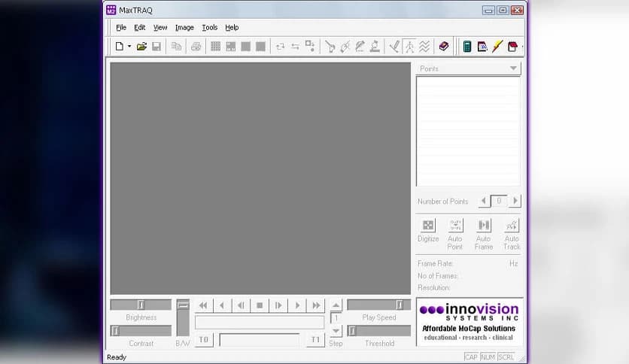
Task: Open the dropdown arrow beside New icon
Action: click(x=129, y=47)
